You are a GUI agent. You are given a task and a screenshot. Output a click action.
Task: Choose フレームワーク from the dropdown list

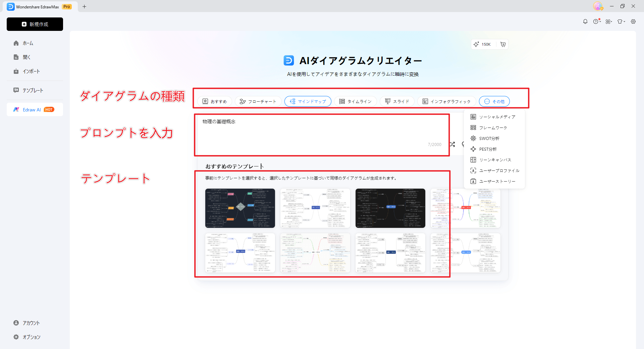point(494,128)
